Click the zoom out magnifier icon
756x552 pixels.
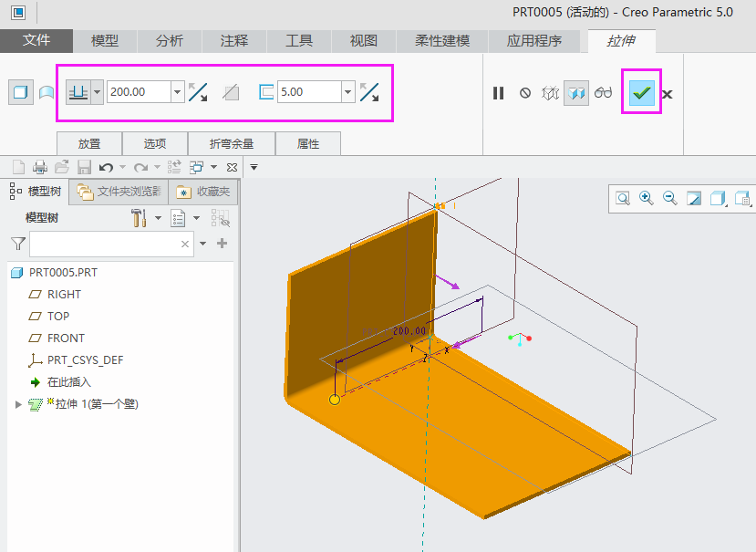click(670, 198)
